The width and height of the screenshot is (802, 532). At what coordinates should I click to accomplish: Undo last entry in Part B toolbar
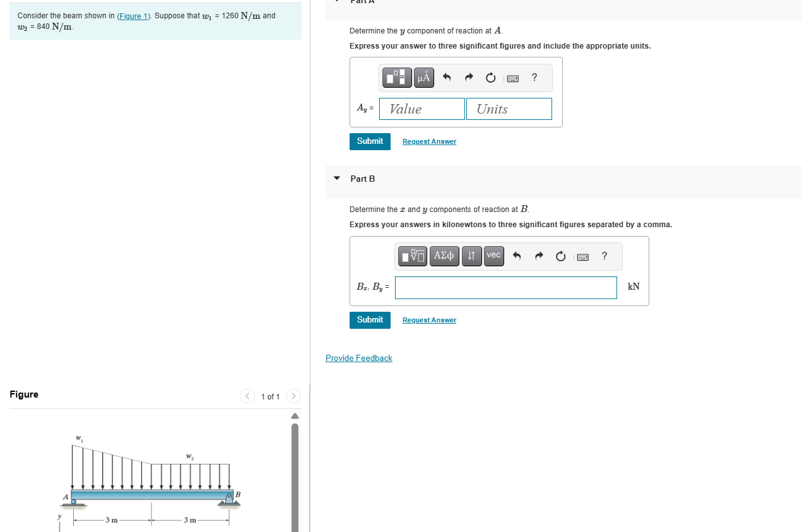[x=517, y=256]
